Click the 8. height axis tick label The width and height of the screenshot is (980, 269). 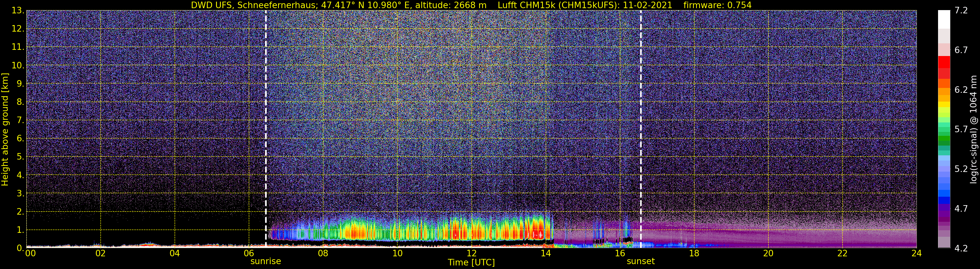click(x=20, y=102)
